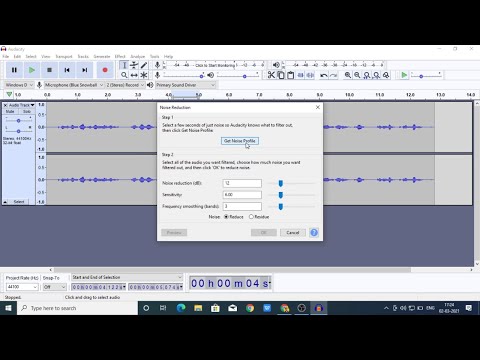Click Cancel in the Noise Reduction dialog
The image size is (480, 360).
[x=293, y=233]
